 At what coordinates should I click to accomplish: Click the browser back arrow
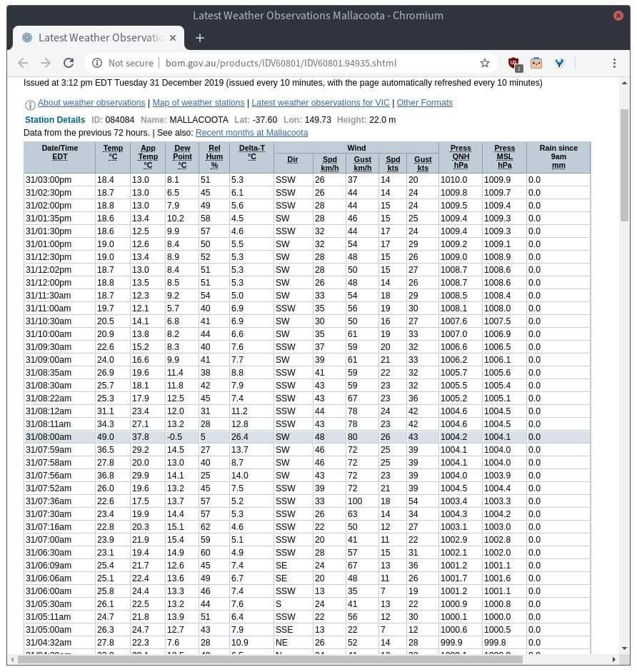coord(23,63)
